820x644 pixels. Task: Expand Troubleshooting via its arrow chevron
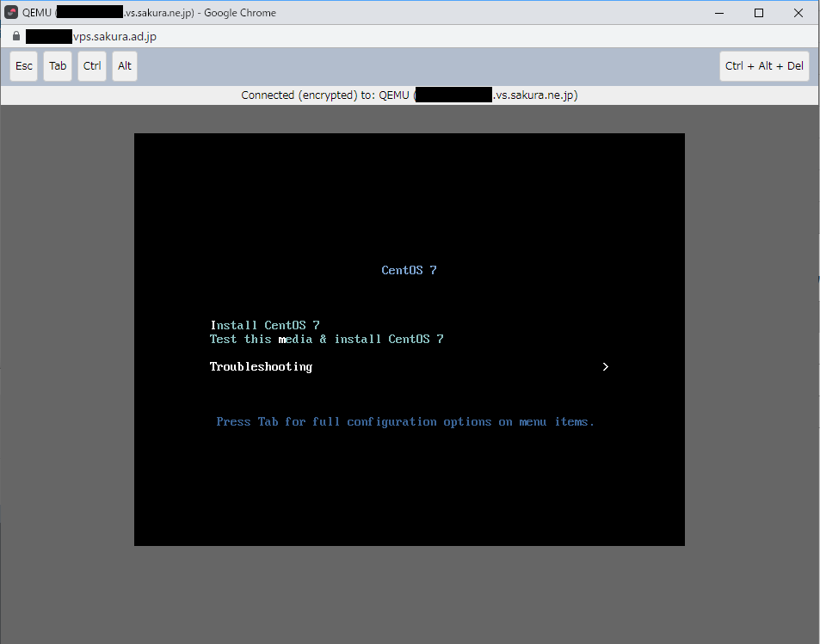(605, 367)
